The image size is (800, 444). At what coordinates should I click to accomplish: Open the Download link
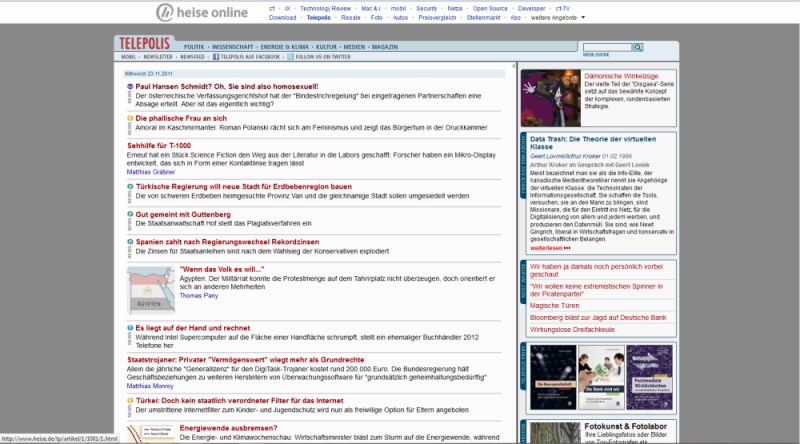tap(282, 17)
